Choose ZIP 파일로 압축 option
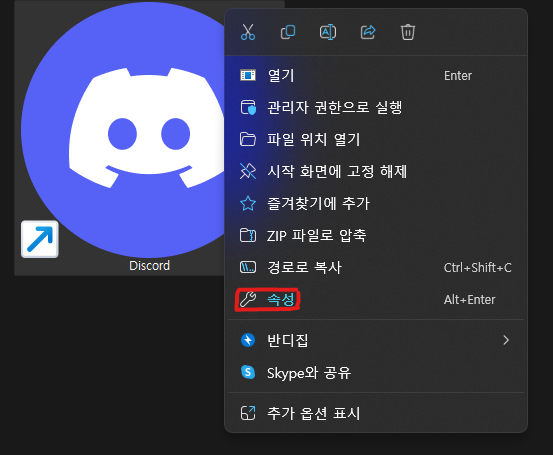553x455 pixels. click(x=376, y=235)
